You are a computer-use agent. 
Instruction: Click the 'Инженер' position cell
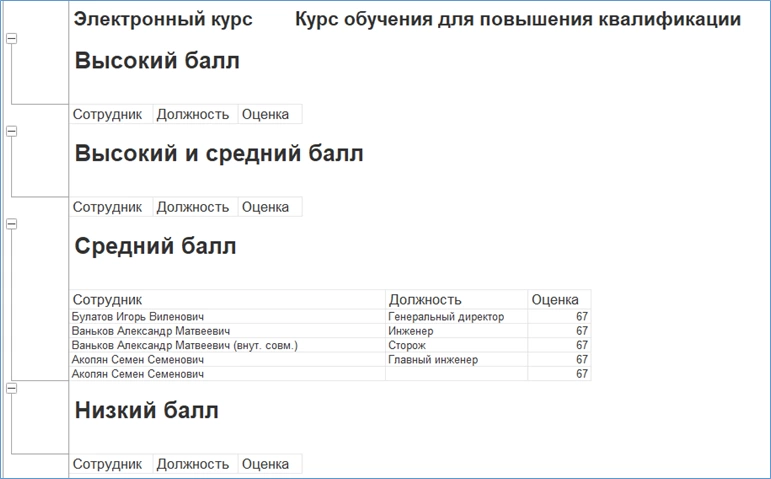click(456, 331)
